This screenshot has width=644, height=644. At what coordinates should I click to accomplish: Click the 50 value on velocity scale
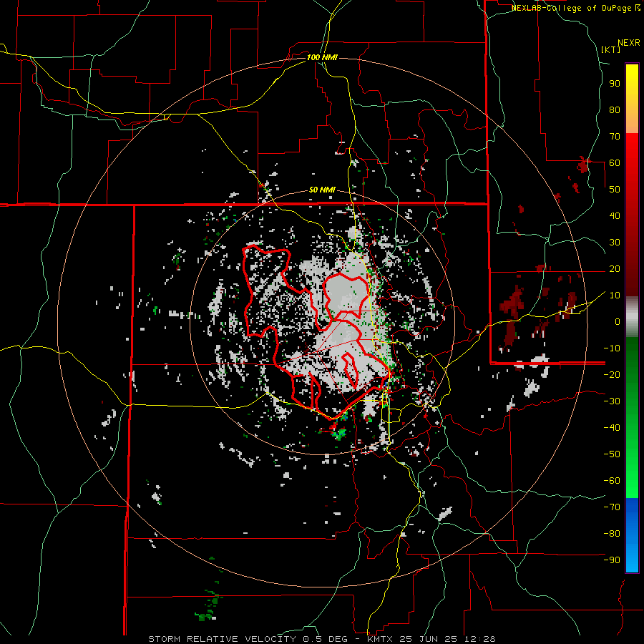click(x=615, y=190)
